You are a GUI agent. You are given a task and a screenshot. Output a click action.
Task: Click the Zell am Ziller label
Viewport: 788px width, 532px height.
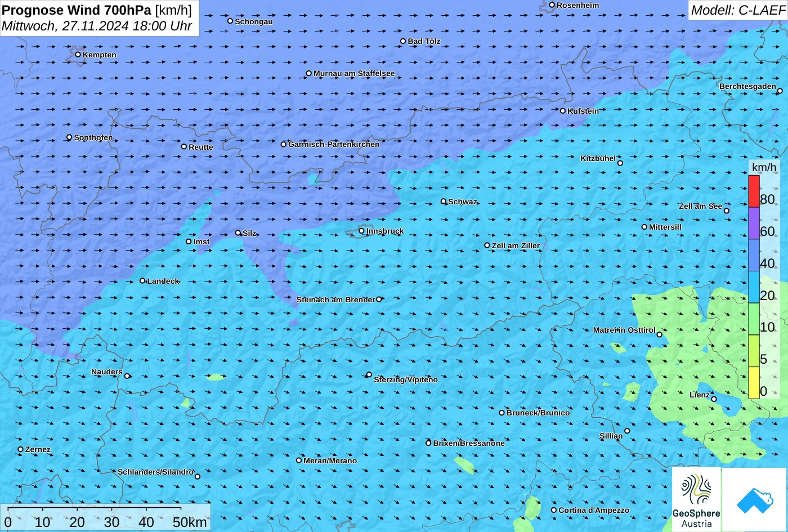tap(516, 245)
